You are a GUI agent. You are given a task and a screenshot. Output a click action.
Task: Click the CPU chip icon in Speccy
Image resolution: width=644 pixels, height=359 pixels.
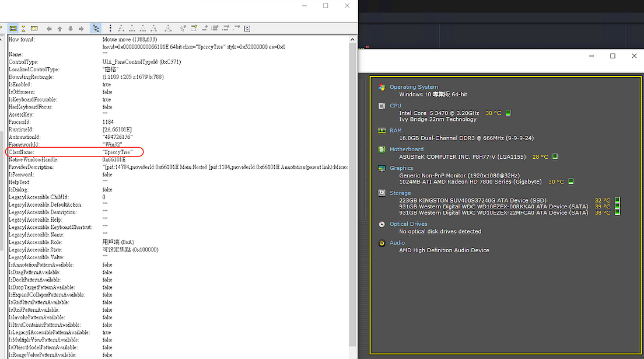click(x=381, y=106)
